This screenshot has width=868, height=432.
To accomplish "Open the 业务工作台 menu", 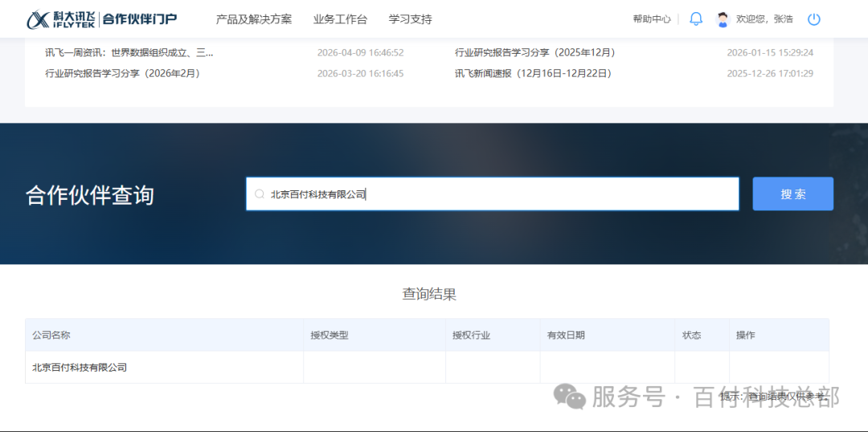I will pos(340,19).
